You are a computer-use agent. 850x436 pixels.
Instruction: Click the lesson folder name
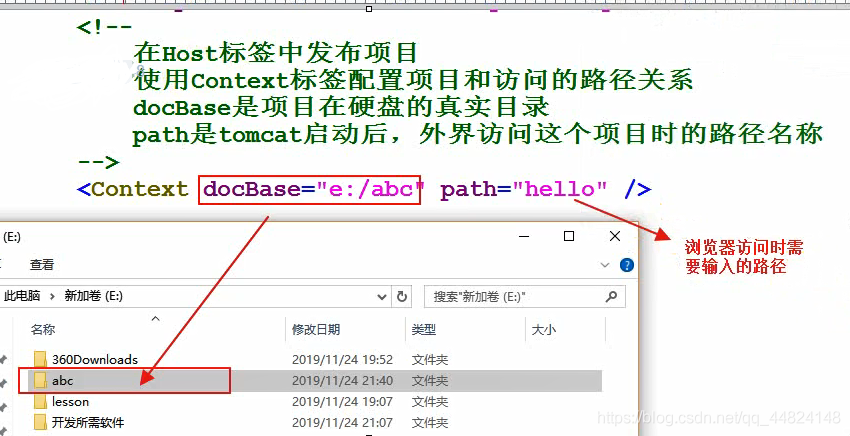(70, 402)
